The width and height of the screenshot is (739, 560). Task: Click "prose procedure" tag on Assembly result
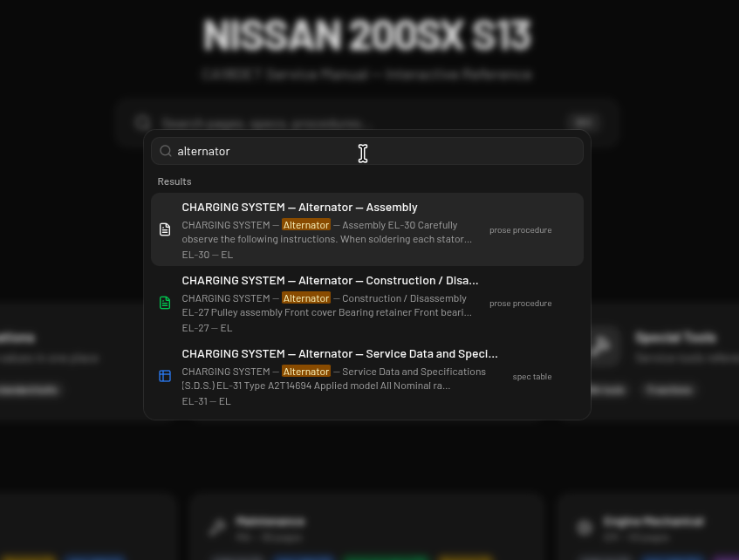(520, 230)
